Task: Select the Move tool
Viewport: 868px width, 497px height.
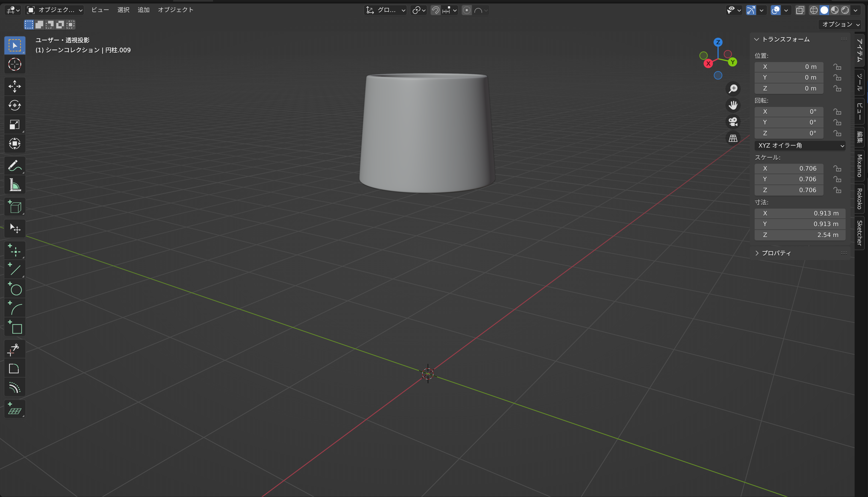Action: (15, 86)
